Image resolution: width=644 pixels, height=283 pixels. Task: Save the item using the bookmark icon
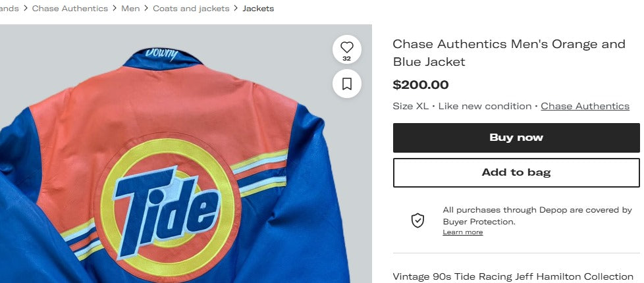(x=347, y=84)
